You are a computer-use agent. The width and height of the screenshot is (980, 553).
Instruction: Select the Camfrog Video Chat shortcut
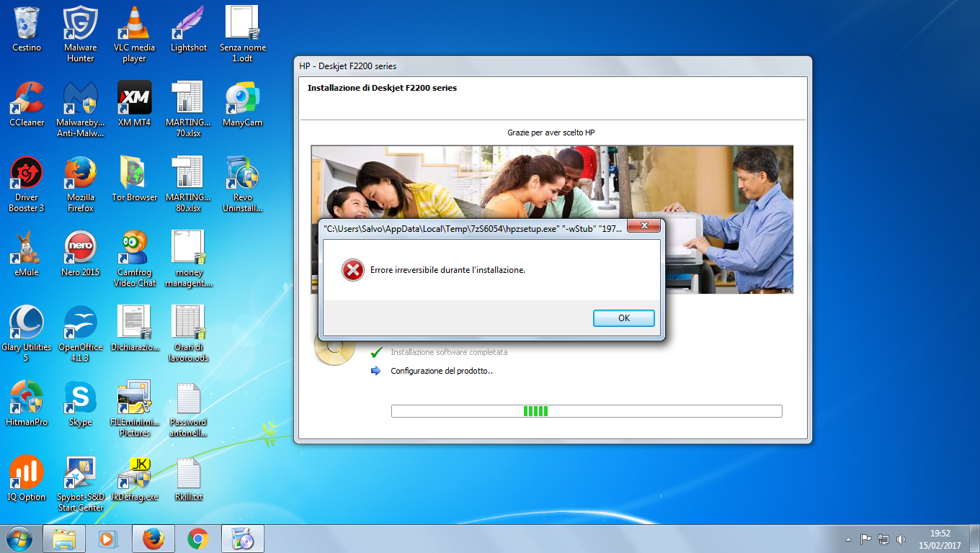(134, 259)
